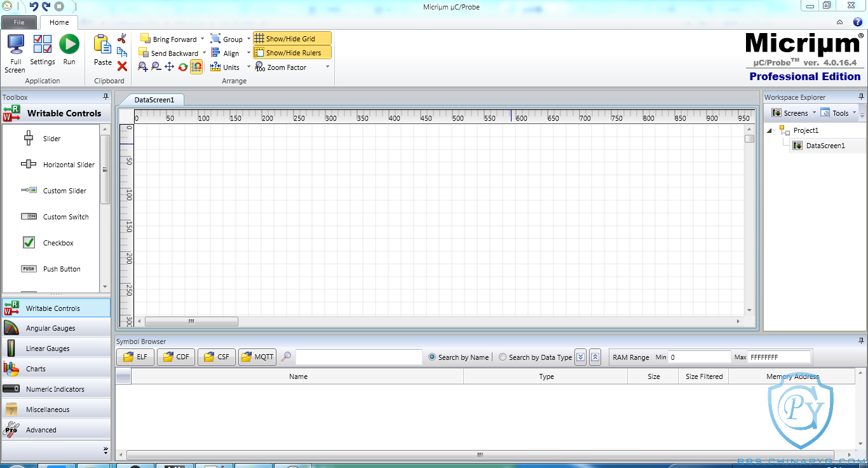This screenshot has height=468, width=868.
Task: Click the red Delete X icon
Action: point(122,66)
